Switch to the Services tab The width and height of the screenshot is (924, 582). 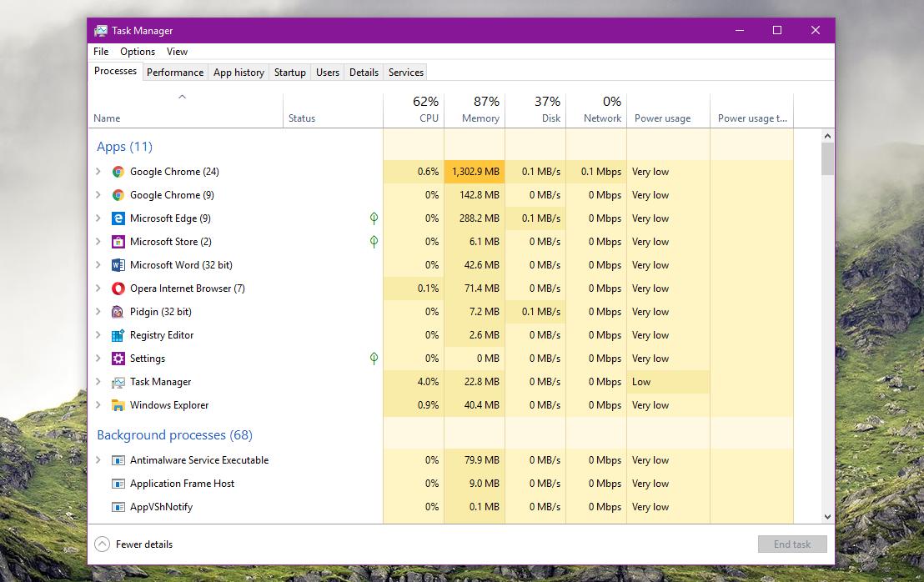tap(406, 73)
